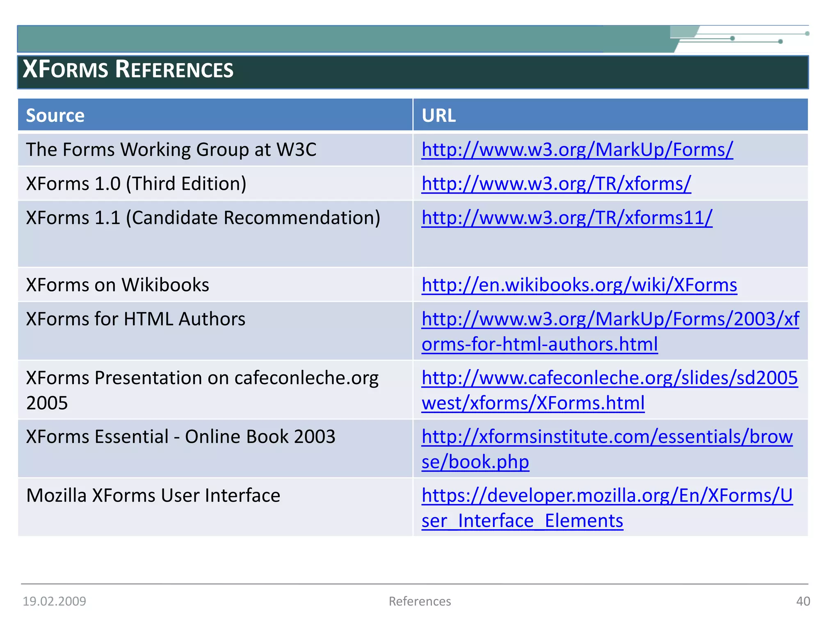Click the 'References' footer label
Image resolution: width=840 pixels, height=630 pixels.
(x=420, y=601)
